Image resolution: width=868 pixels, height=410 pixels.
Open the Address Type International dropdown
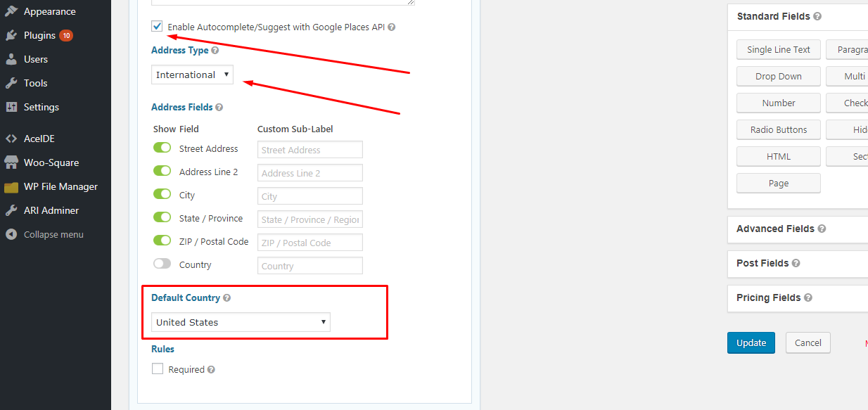click(192, 75)
